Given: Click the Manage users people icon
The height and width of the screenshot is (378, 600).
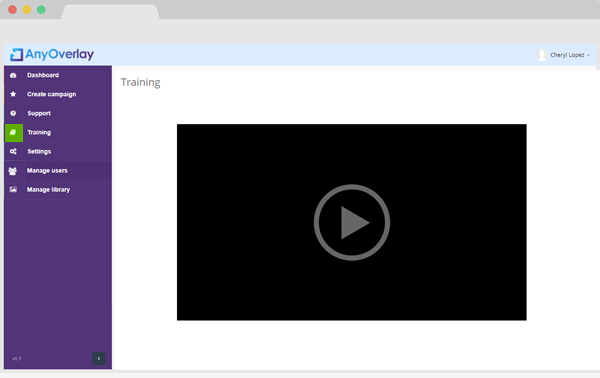Looking at the screenshot, I should coord(13,171).
